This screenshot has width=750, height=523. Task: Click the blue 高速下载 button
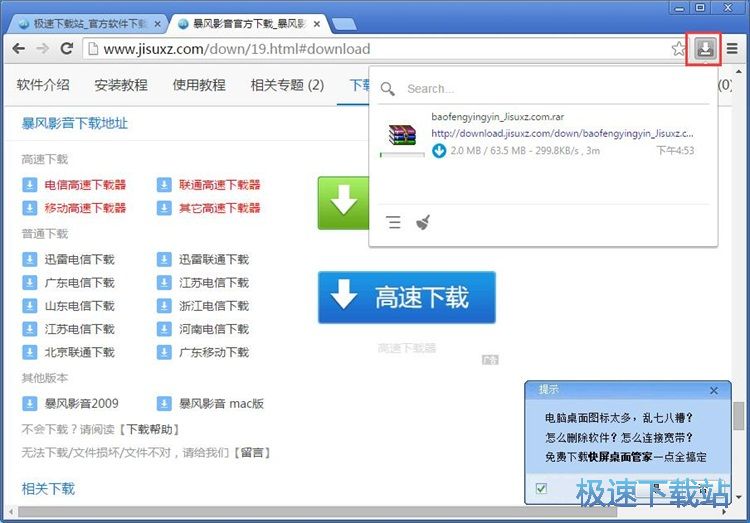point(406,296)
